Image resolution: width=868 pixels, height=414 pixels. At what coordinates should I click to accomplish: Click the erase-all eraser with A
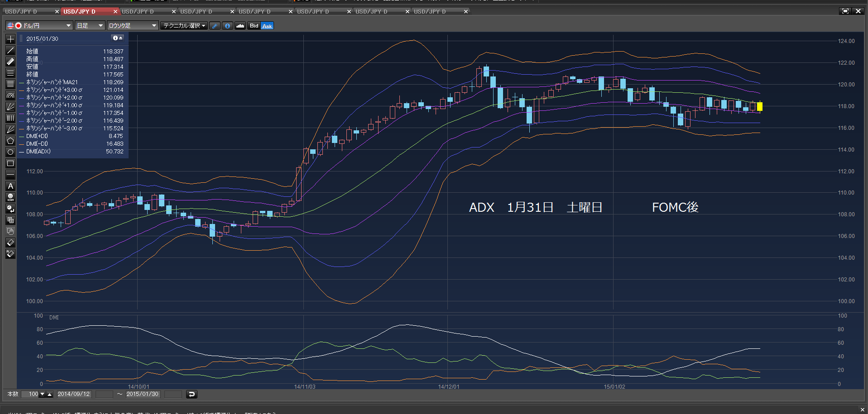pyautogui.click(x=10, y=254)
